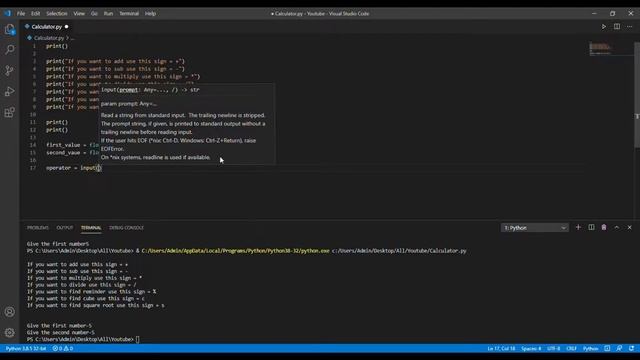Open the Source Control view
Viewport: 640px width, 360px height.
pos(9,71)
